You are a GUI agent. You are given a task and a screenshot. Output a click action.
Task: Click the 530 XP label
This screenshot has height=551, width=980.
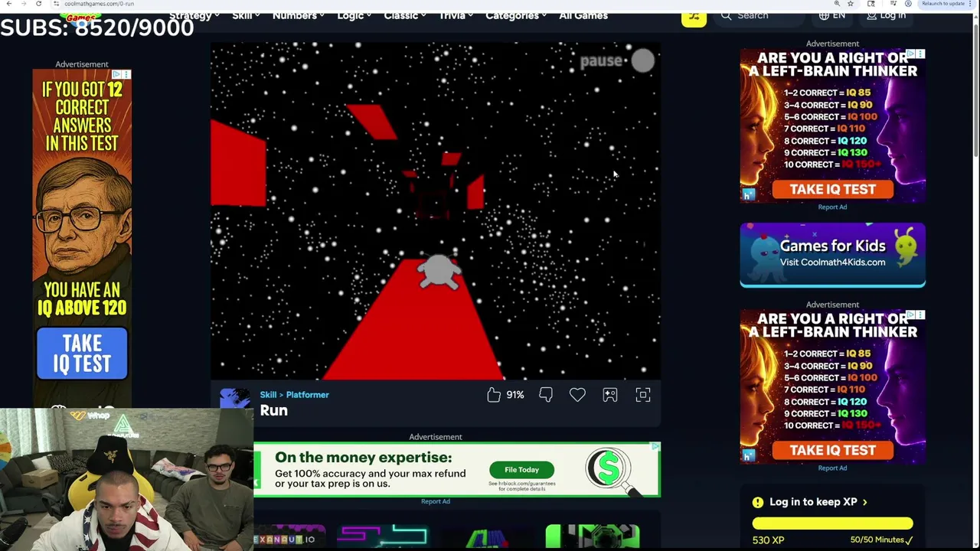tap(768, 540)
